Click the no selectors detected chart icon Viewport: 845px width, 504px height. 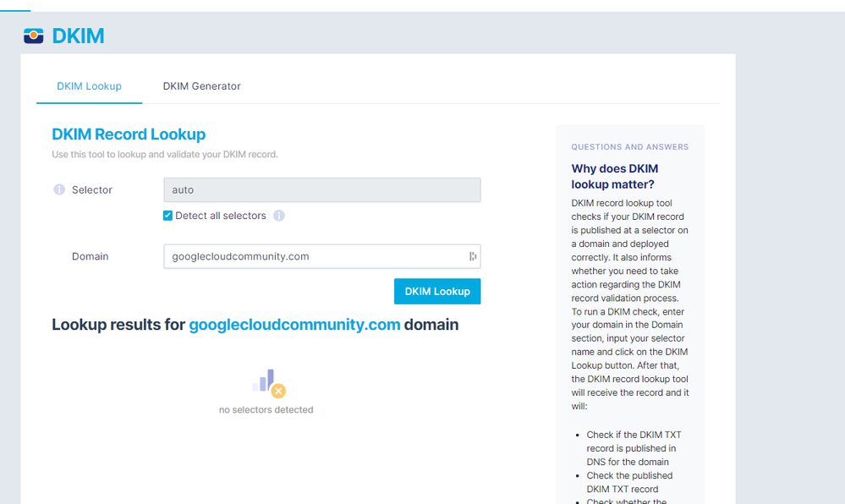269,383
